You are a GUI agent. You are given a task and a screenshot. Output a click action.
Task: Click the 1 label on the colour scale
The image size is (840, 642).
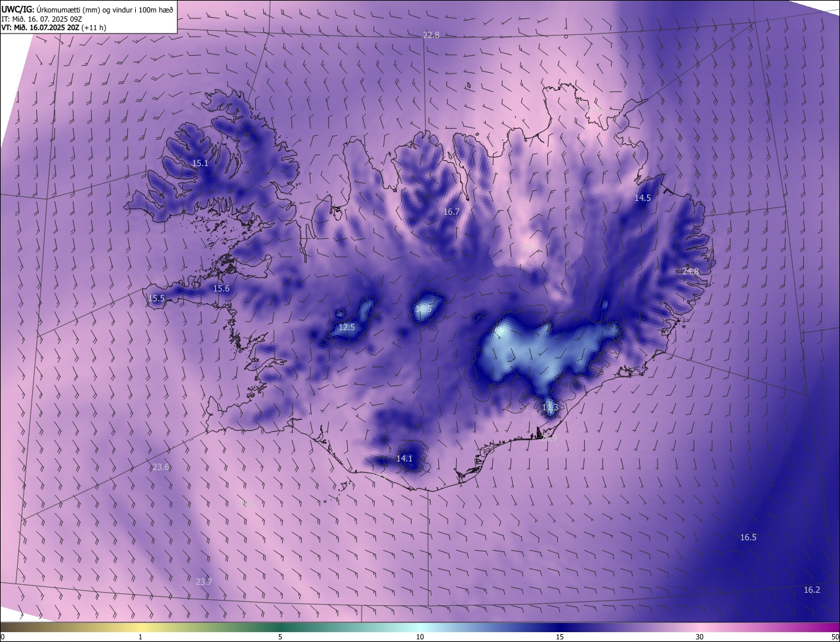pyautogui.click(x=140, y=637)
